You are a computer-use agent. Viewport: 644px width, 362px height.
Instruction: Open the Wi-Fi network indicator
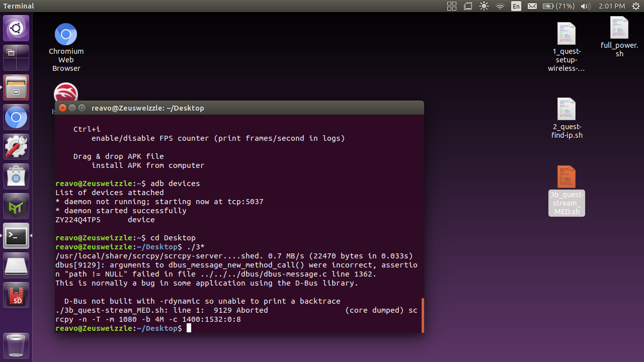[x=500, y=6]
